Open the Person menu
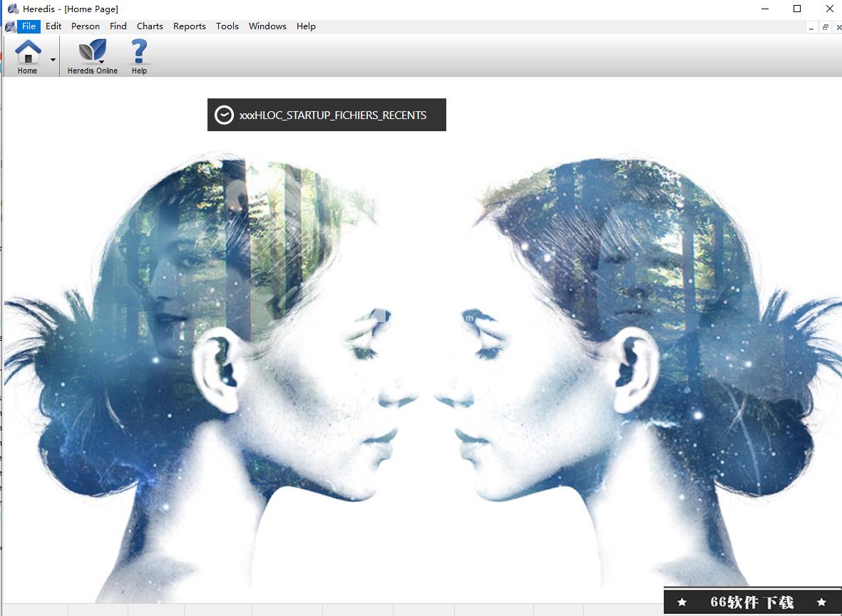Image resolution: width=842 pixels, height=616 pixels. coord(86,26)
